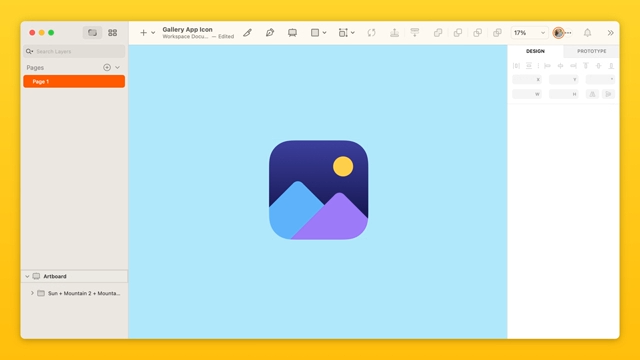Align layers to left edge

(x=547, y=66)
